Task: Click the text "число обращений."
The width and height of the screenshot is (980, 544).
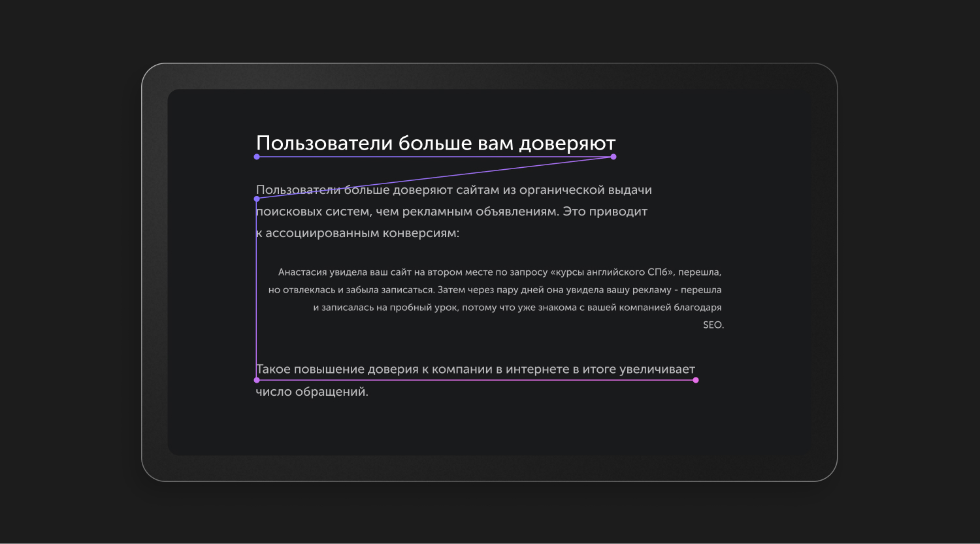Action: pos(312,392)
